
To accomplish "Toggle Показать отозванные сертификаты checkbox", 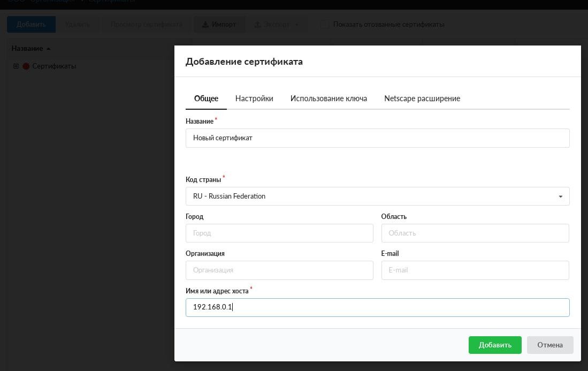I will [x=324, y=25].
